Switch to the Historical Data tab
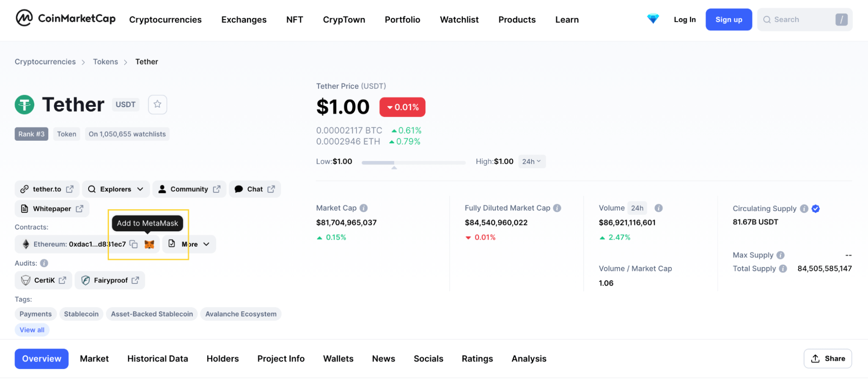Screen dimensions: 868x385 (158, 359)
